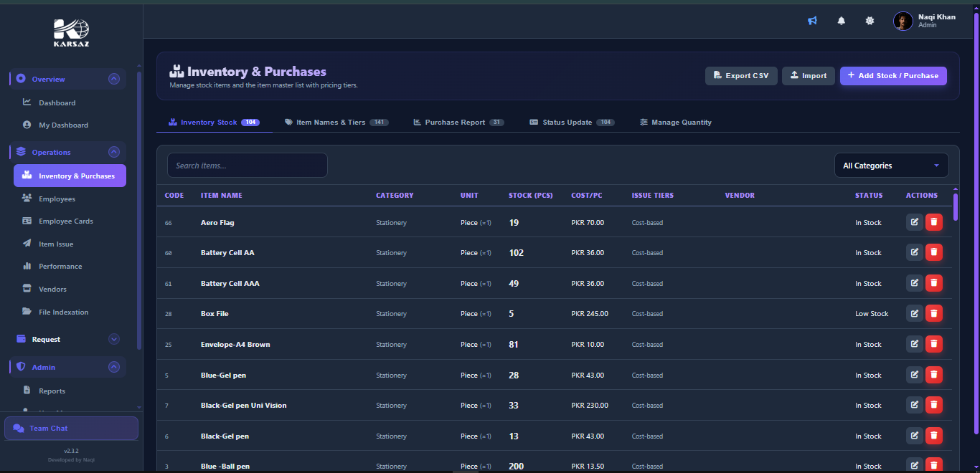Open the settings gear in header
This screenshot has width=980, height=473.
(x=870, y=21)
